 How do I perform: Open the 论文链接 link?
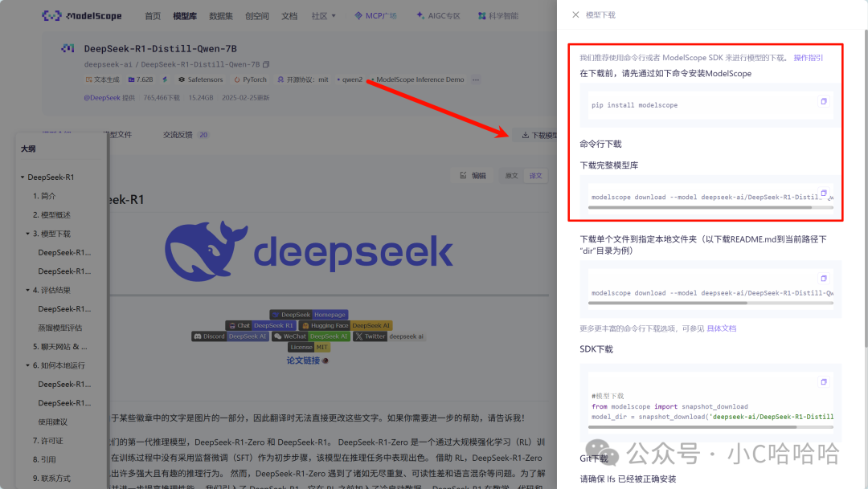(x=303, y=361)
